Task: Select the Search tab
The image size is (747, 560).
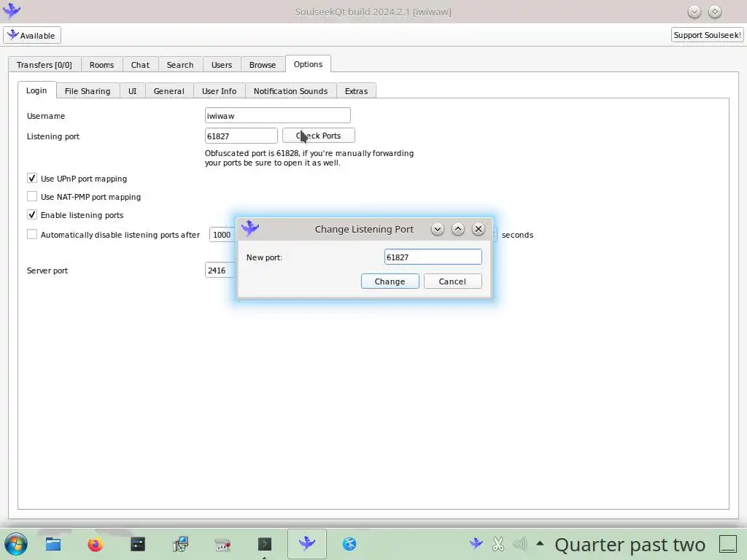Action: tap(180, 65)
